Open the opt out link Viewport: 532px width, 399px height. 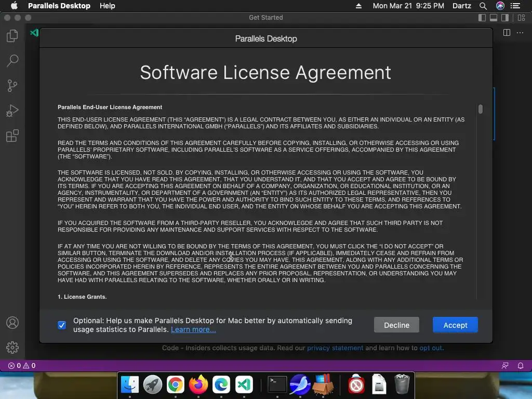pos(431,348)
